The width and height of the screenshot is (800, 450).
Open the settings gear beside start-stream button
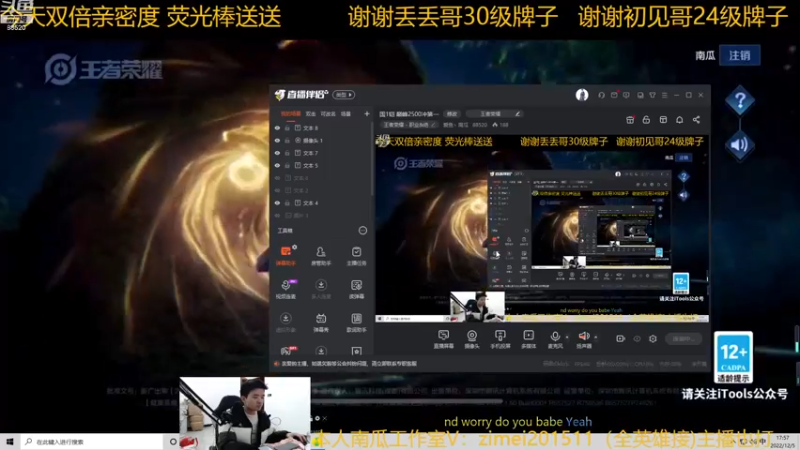[x=653, y=339]
